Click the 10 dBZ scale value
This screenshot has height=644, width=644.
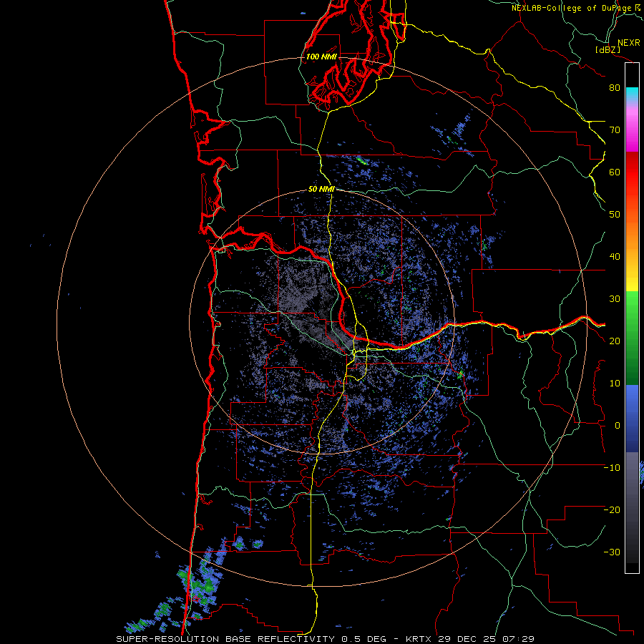coord(615,384)
